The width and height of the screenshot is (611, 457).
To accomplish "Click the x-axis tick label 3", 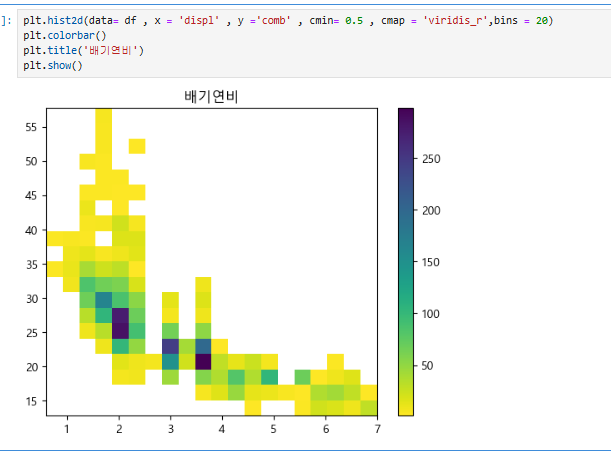I will 171,429.
